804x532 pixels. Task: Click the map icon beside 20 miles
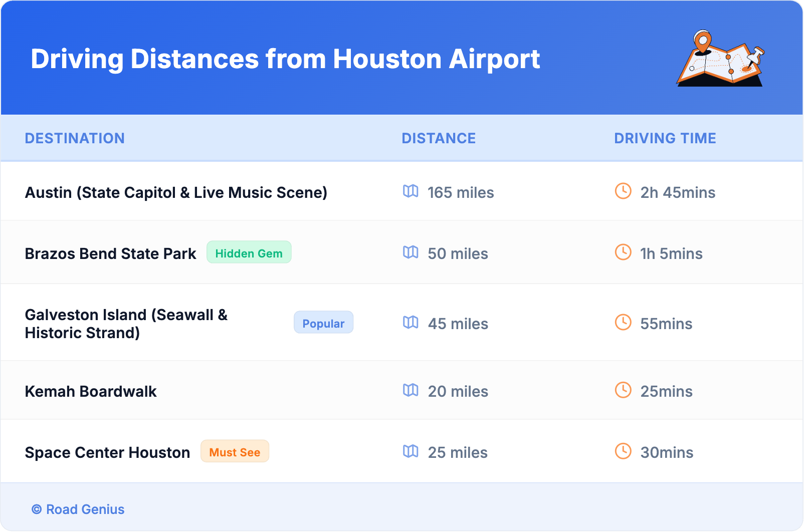[411, 390]
